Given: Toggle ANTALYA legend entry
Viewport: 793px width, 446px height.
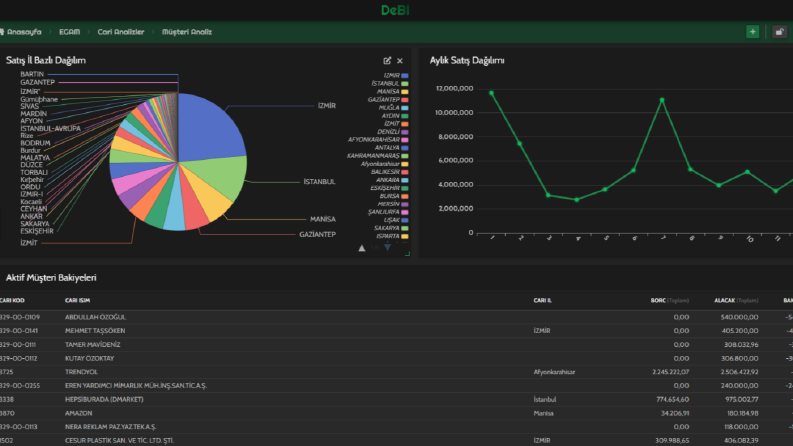Looking at the screenshot, I should (x=391, y=148).
